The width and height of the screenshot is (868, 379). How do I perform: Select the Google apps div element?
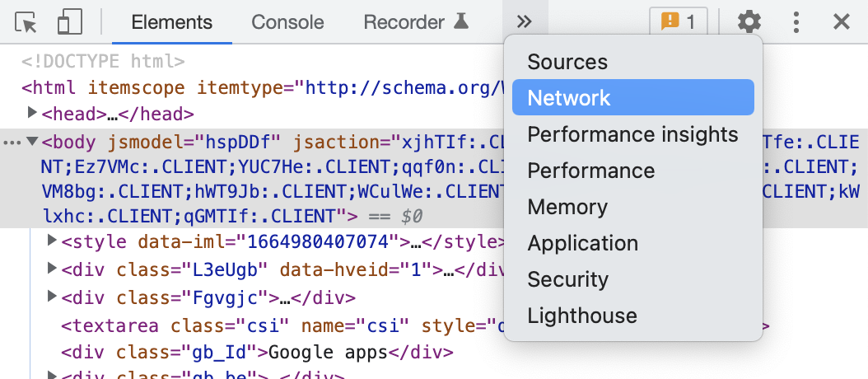click(x=257, y=353)
